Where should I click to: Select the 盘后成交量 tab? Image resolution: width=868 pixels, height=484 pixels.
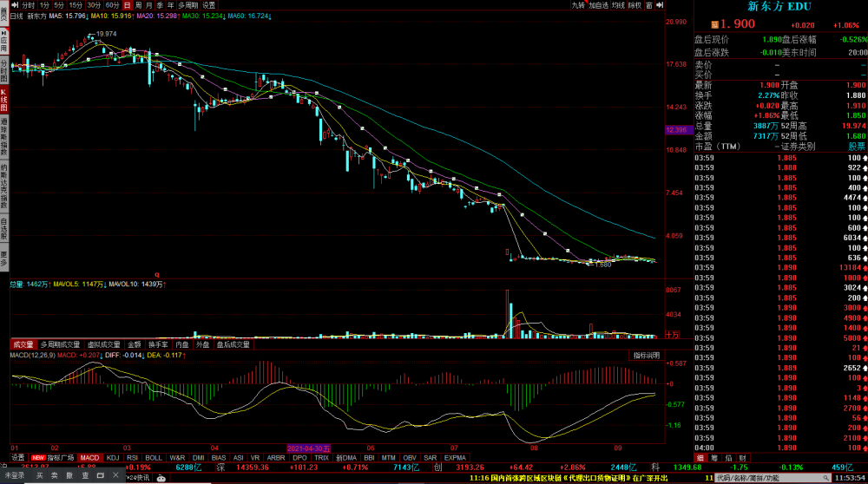pyautogui.click(x=233, y=344)
